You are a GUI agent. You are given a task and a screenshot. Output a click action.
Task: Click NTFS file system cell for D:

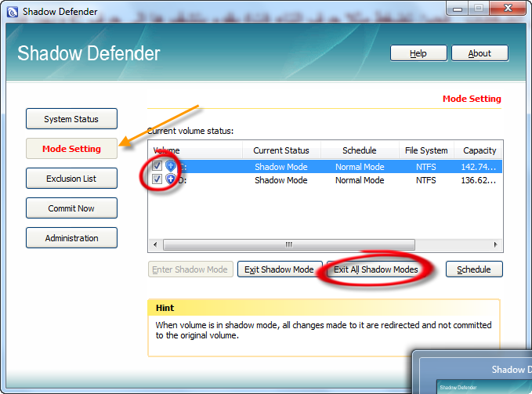point(425,180)
